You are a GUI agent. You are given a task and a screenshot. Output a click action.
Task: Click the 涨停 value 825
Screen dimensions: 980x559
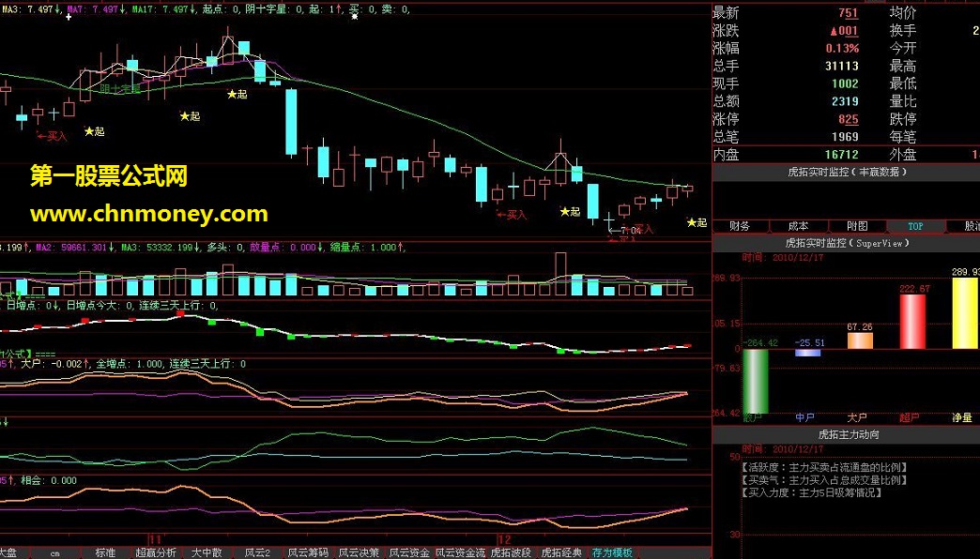click(x=848, y=119)
